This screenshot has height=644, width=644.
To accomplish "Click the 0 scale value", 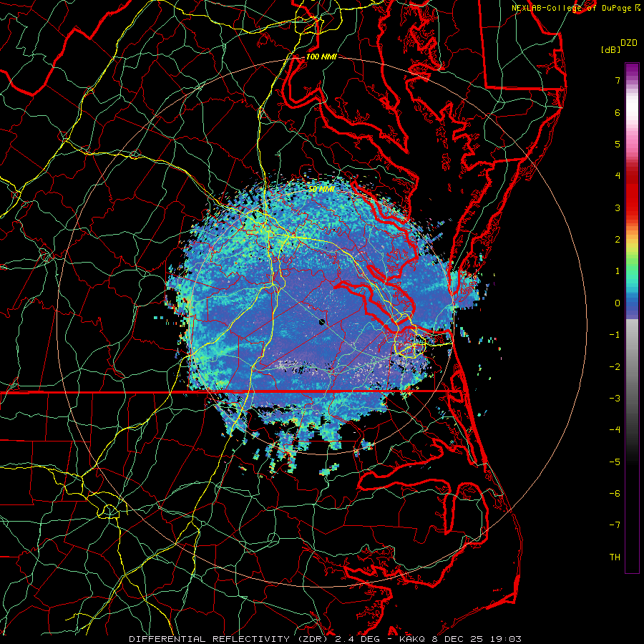I will 618,303.
